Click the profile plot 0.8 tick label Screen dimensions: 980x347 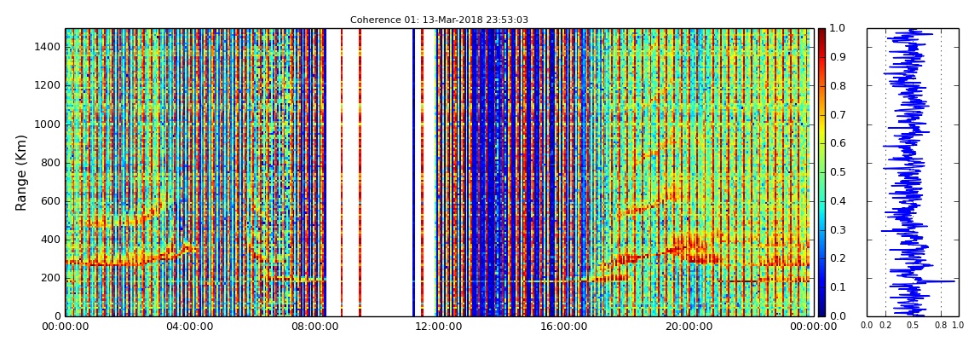click(x=941, y=326)
